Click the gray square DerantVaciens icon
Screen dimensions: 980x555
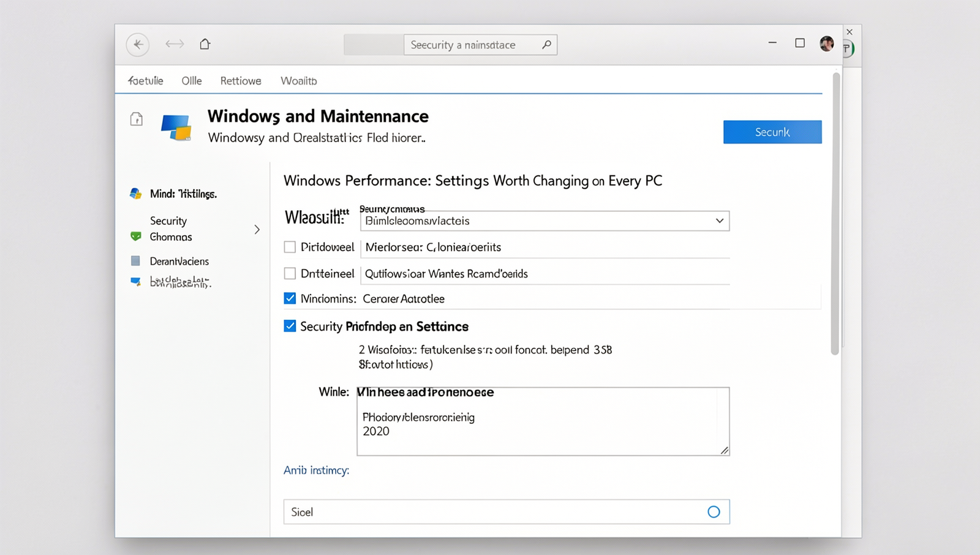pyautogui.click(x=136, y=261)
